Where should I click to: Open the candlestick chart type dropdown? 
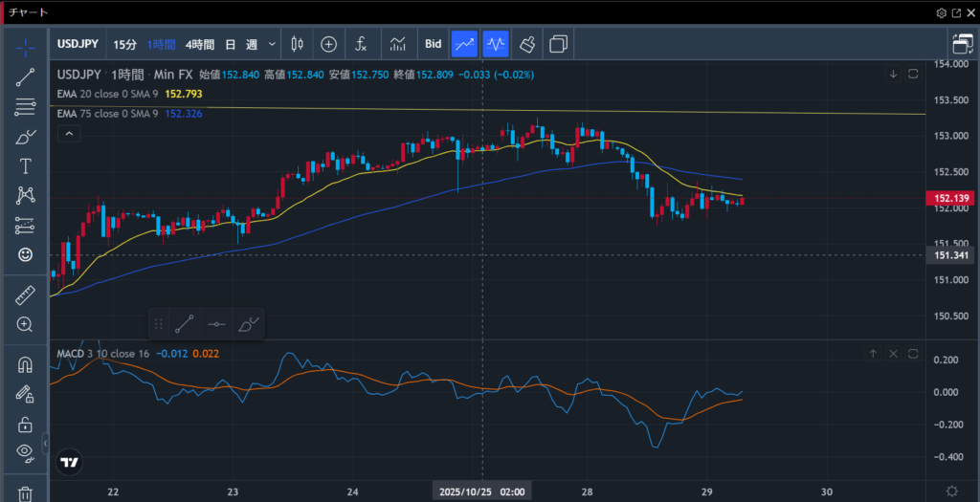pyautogui.click(x=297, y=44)
